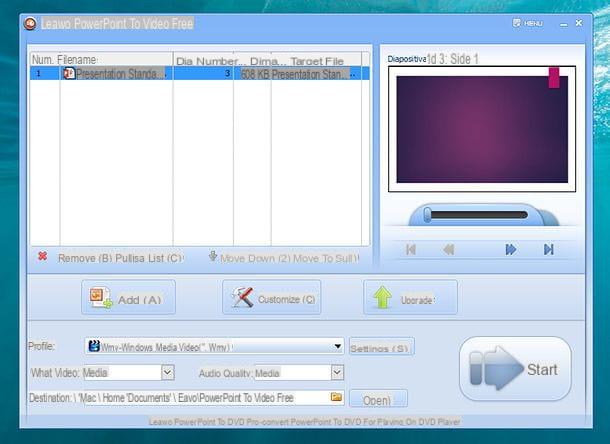Click the slide preview thumbnail
The image size is (610, 444).
point(482,129)
